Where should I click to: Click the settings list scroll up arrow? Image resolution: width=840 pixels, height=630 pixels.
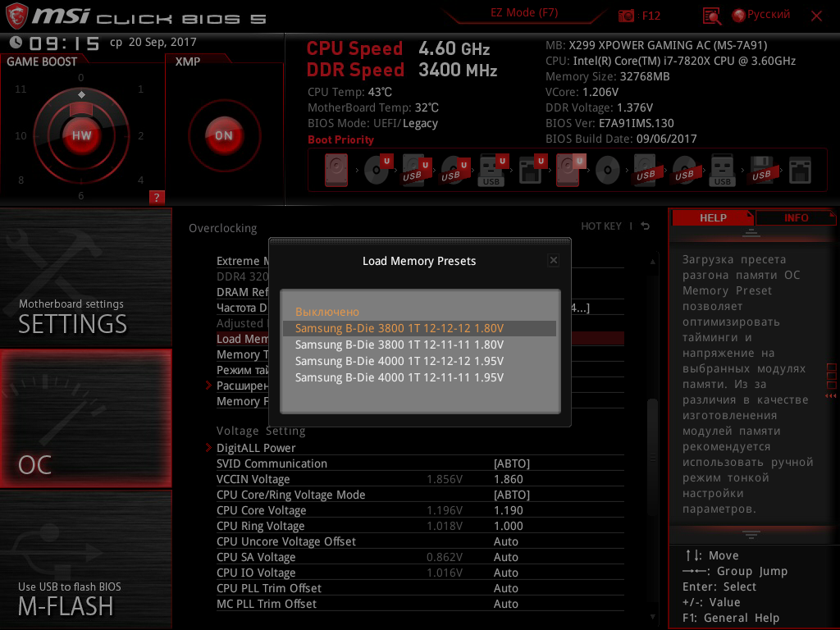652,262
